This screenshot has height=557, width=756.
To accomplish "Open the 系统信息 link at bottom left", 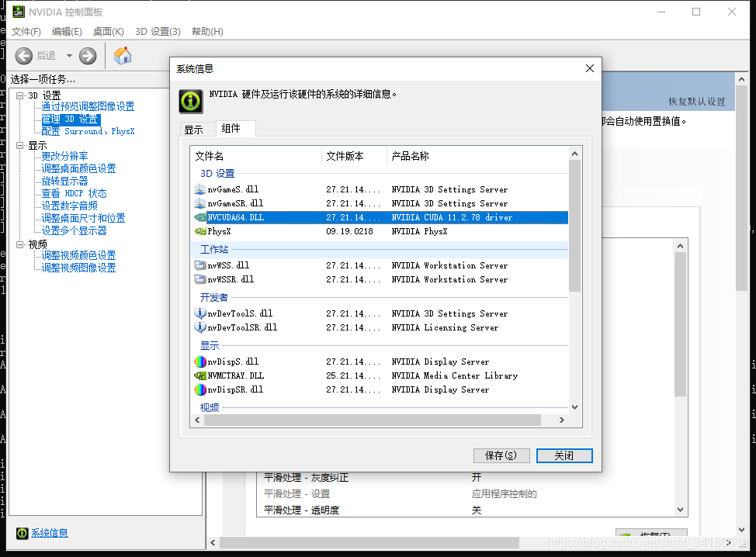I will point(48,533).
